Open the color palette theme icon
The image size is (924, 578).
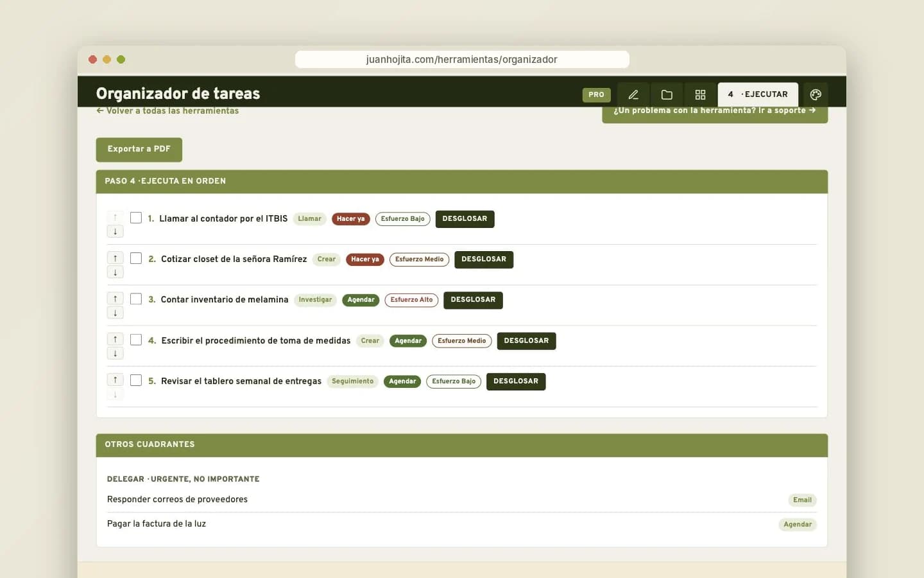pos(816,94)
